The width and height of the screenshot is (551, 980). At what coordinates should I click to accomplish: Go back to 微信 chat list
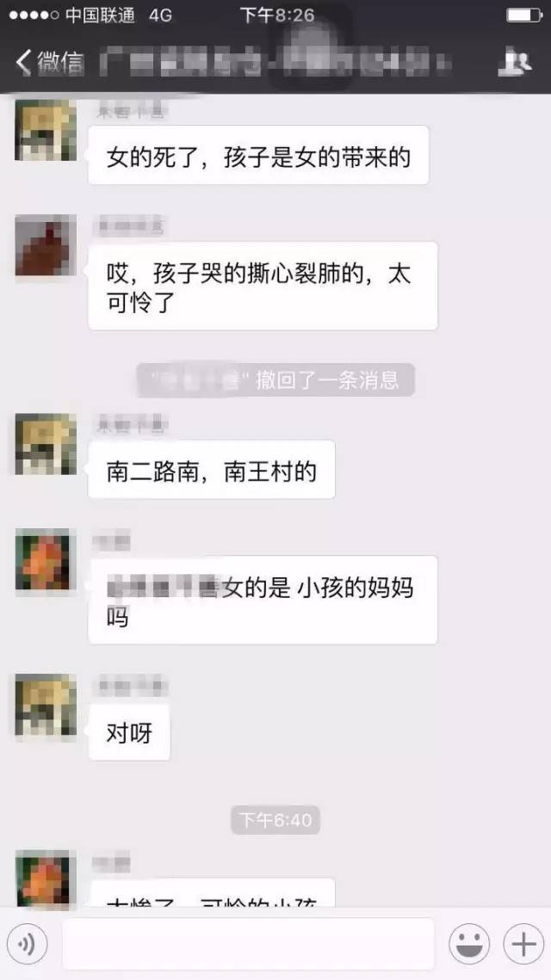49,62
